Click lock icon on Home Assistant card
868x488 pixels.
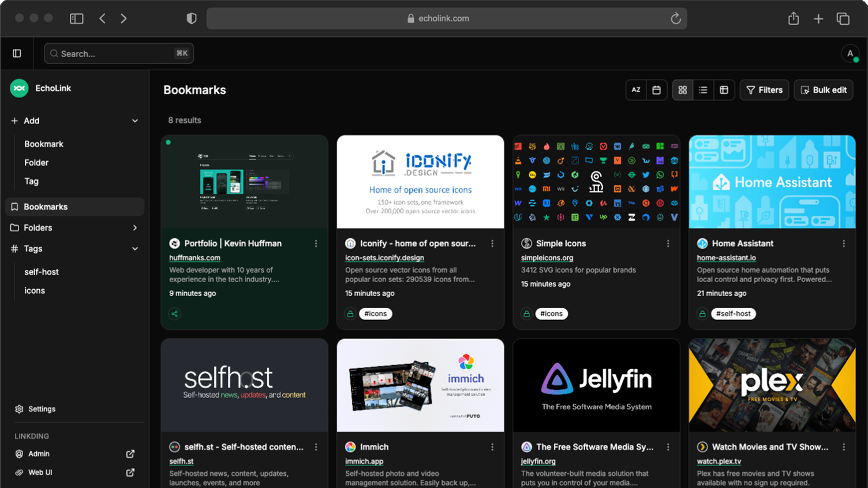click(702, 314)
